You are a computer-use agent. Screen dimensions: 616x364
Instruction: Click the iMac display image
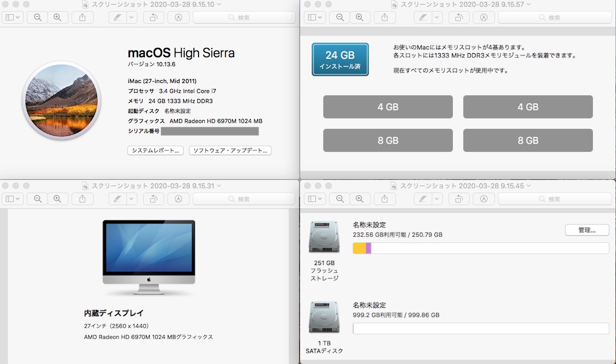pos(149,257)
